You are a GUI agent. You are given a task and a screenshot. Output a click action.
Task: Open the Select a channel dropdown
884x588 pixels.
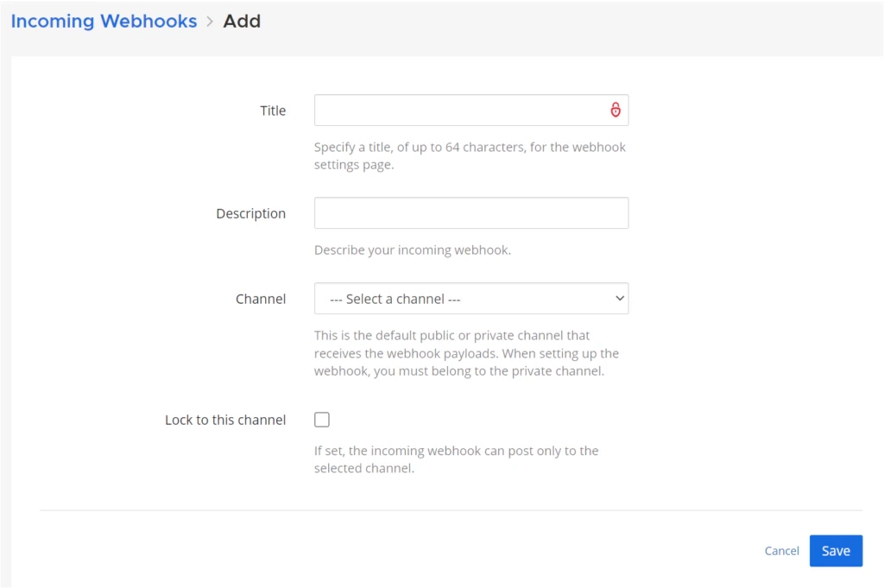(x=471, y=298)
